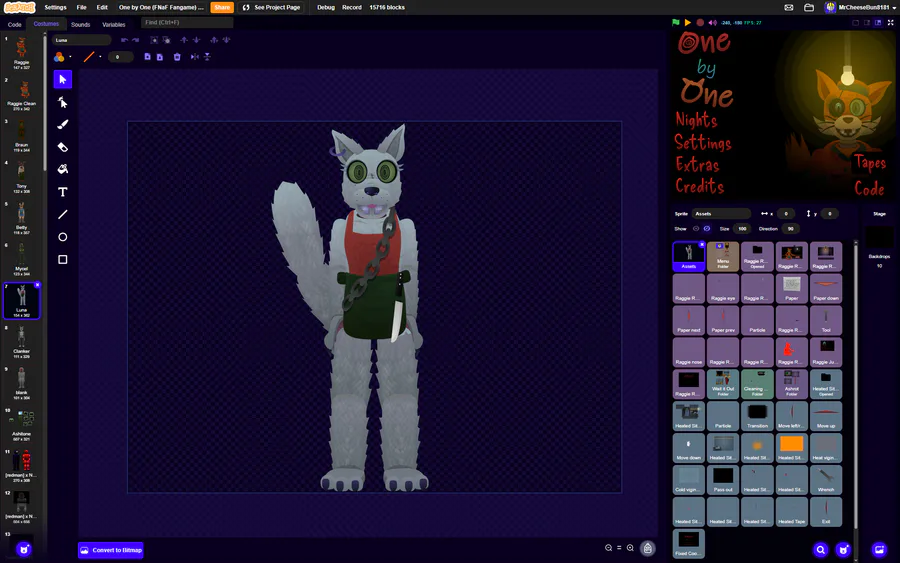Click the Debug button
900x563 pixels.
tap(326, 7)
